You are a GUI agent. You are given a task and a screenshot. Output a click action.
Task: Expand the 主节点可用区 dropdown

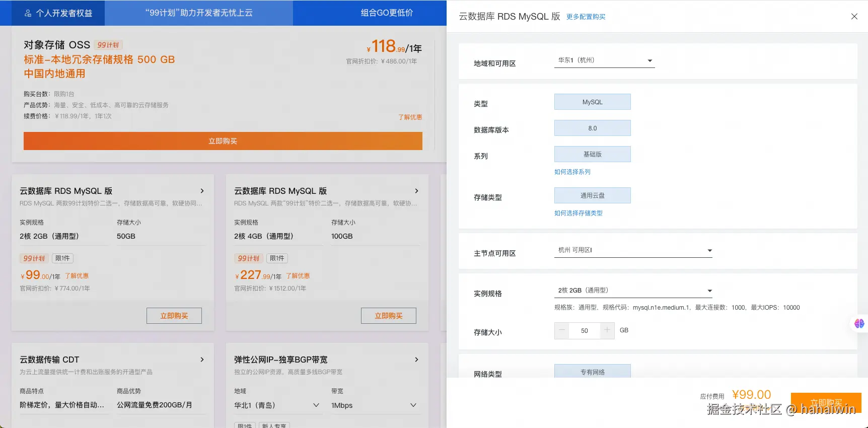(633, 250)
